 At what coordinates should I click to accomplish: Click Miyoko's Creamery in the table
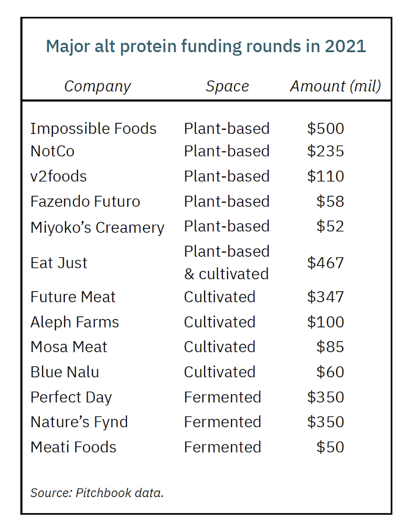tap(97, 227)
